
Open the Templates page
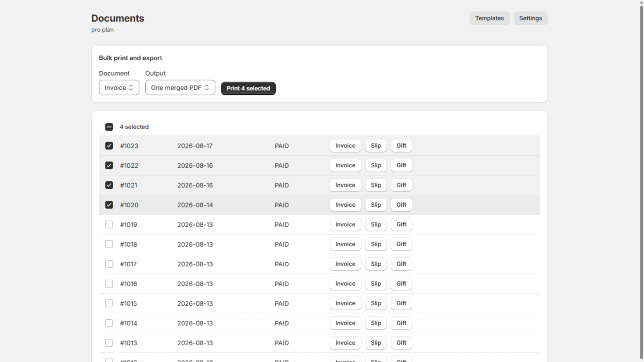coord(489,18)
